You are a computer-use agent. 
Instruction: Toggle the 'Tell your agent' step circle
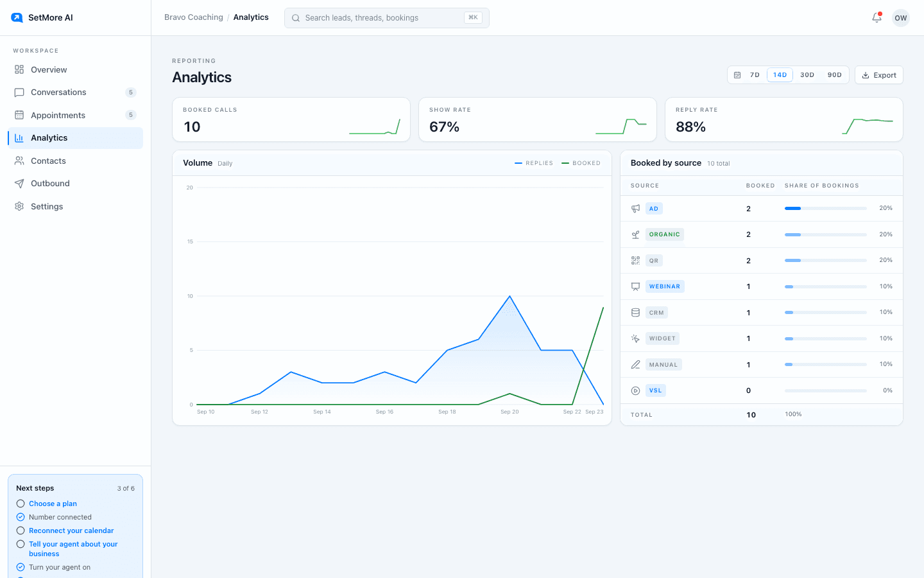click(x=21, y=544)
